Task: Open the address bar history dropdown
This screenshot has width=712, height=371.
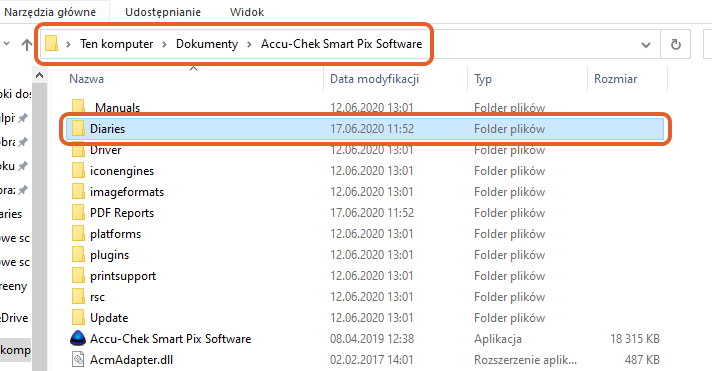Action: (646, 45)
